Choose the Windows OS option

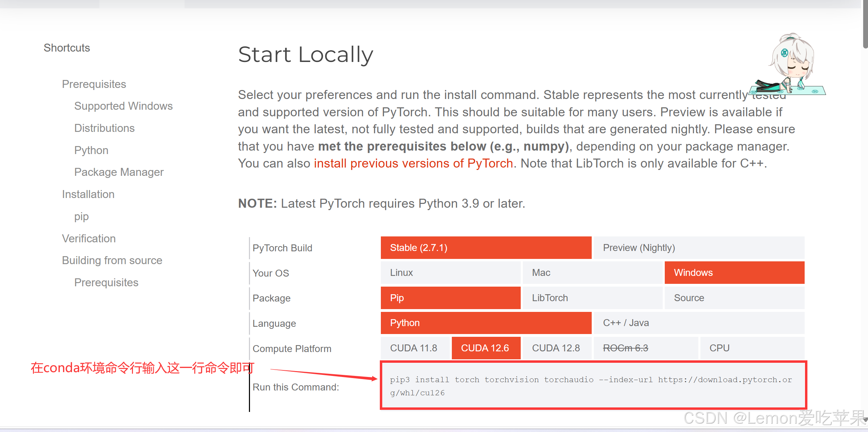[734, 273]
